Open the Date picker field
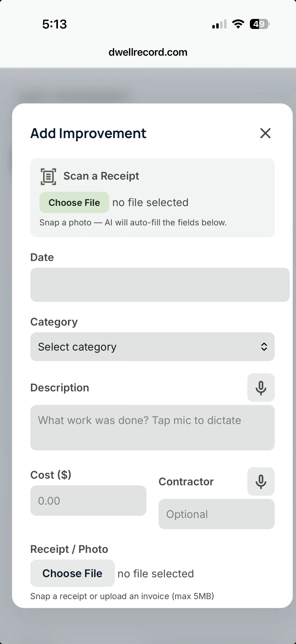The image size is (296, 644). [160, 285]
